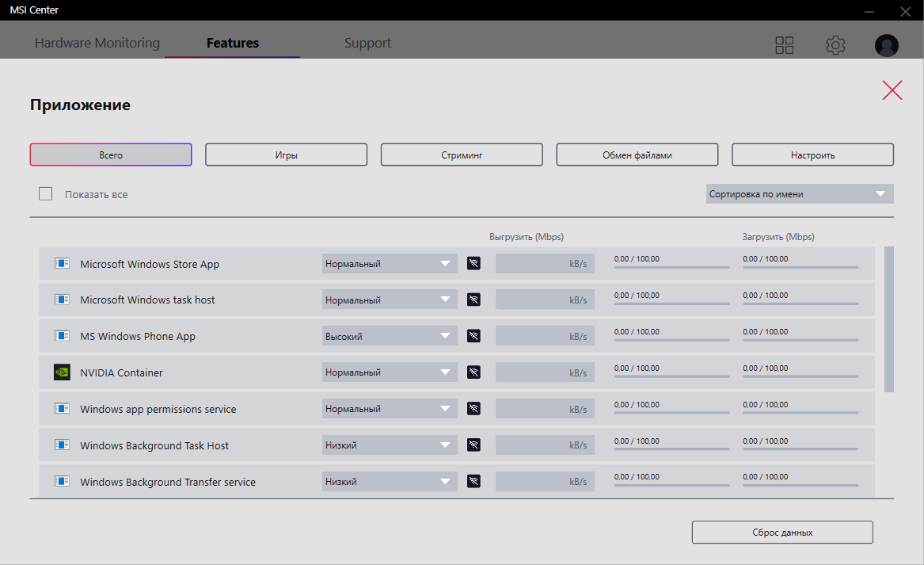Click the Windows Background Task Host icon

coord(62,445)
